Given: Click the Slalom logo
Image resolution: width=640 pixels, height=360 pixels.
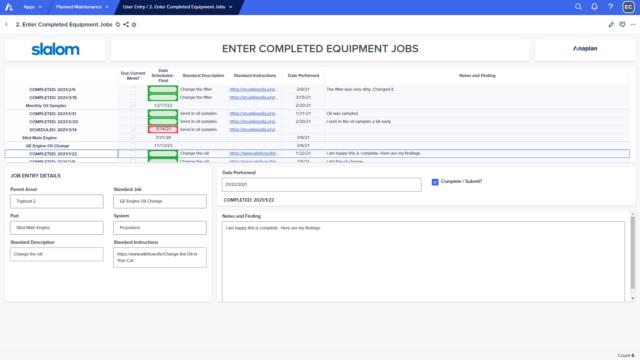Looking at the screenshot, I should tap(56, 49).
